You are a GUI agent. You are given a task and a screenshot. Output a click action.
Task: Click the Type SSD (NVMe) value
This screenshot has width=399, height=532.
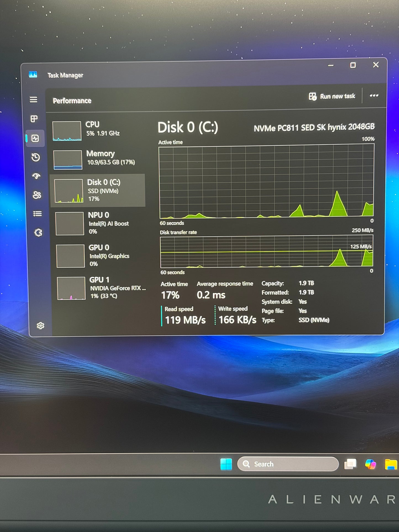314,320
